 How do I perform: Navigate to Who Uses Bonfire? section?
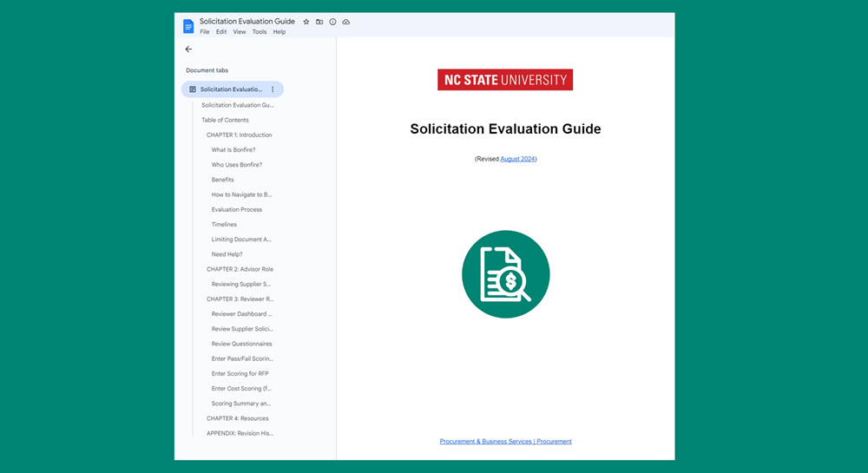[x=236, y=165]
